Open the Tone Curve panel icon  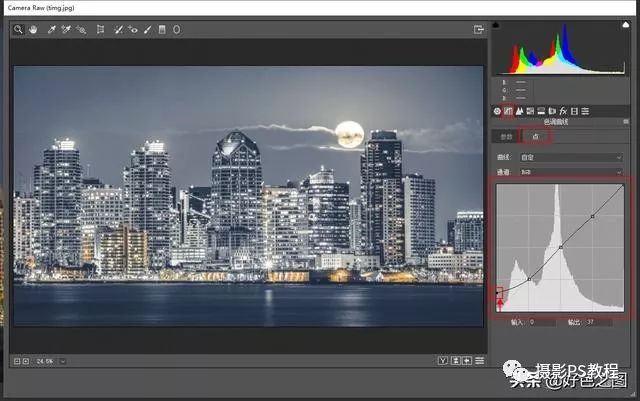[x=508, y=111]
